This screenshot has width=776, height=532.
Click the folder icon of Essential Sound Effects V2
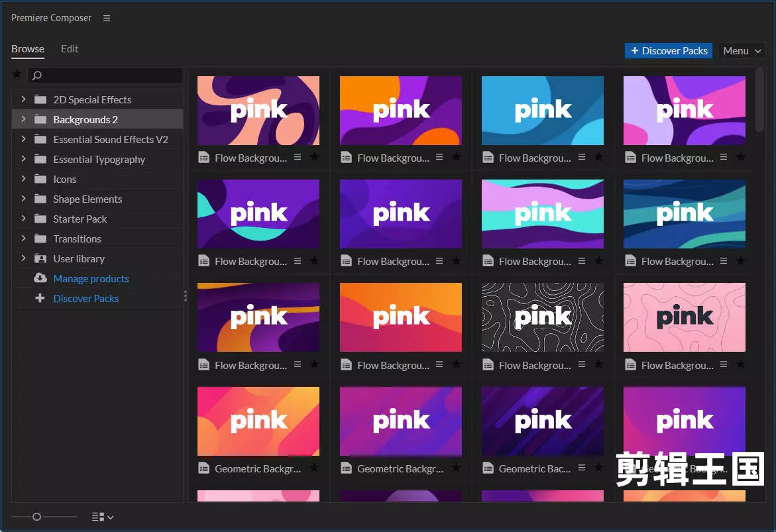40,139
